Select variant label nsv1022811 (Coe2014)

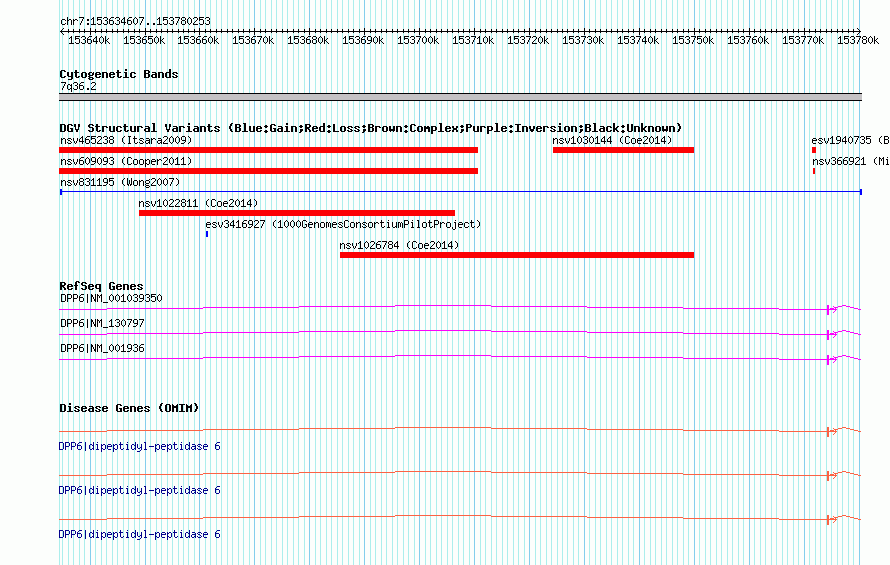click(198, 203)
